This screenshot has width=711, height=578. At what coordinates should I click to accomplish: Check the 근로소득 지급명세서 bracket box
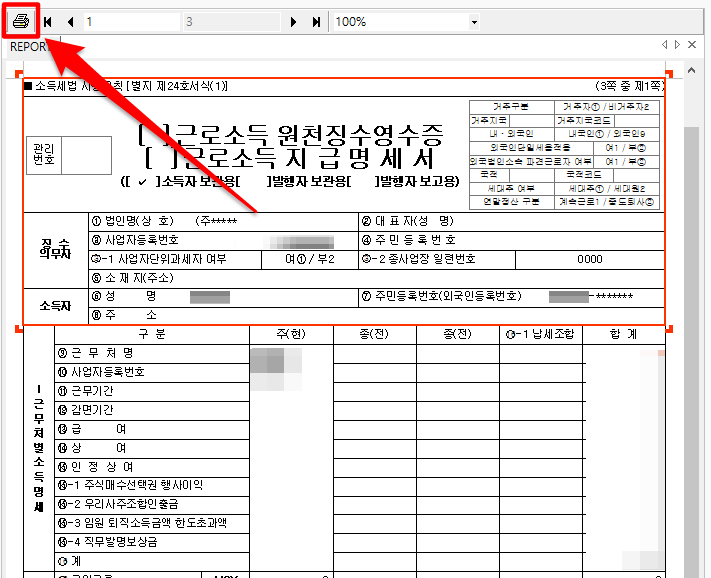161,158
